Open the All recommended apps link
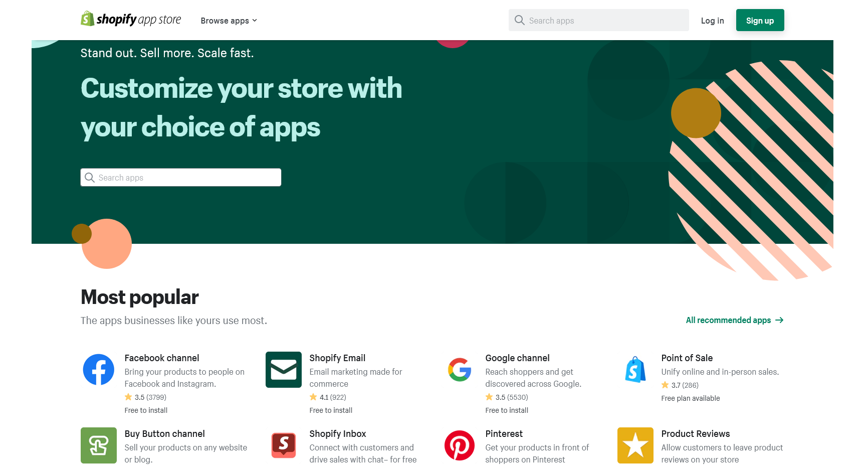This screenshot has height=465, width=868. click(734, 320)
